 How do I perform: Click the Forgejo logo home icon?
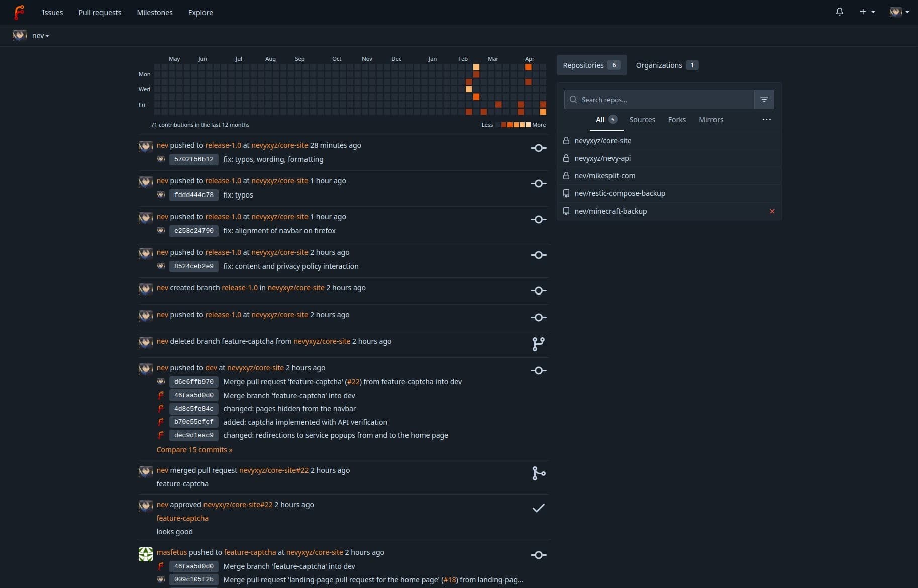19,12
